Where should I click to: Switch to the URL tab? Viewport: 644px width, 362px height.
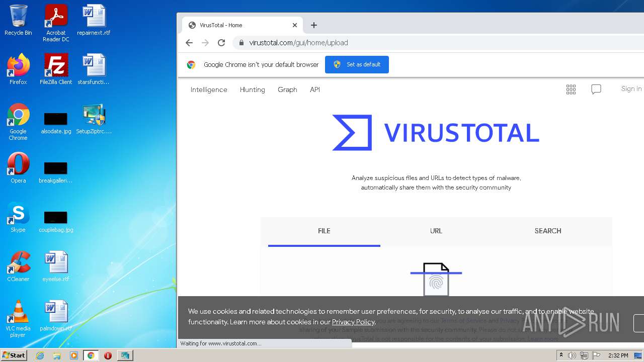(x=436, y=231)
